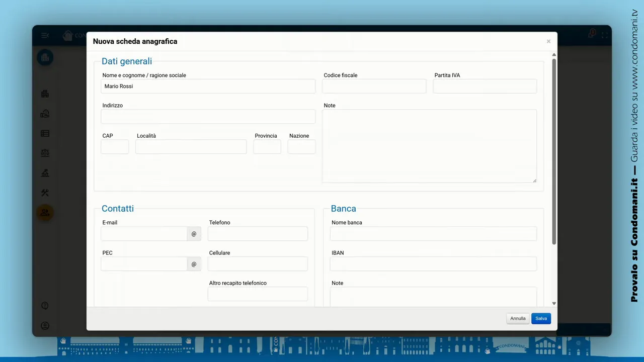Viewport: 644px width, 362px height.
Task: Click the @ addon beside E-mail field
Action: point(194,234)
